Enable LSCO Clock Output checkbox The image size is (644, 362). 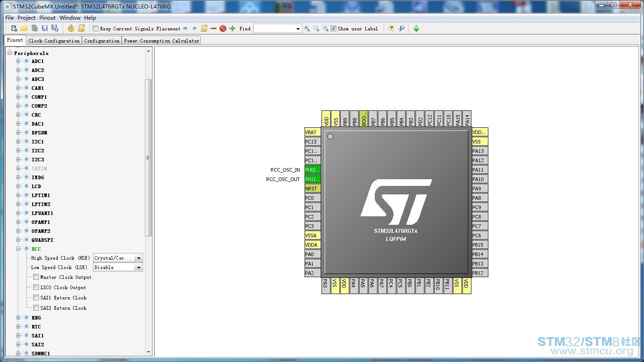[x=36, y=287]
